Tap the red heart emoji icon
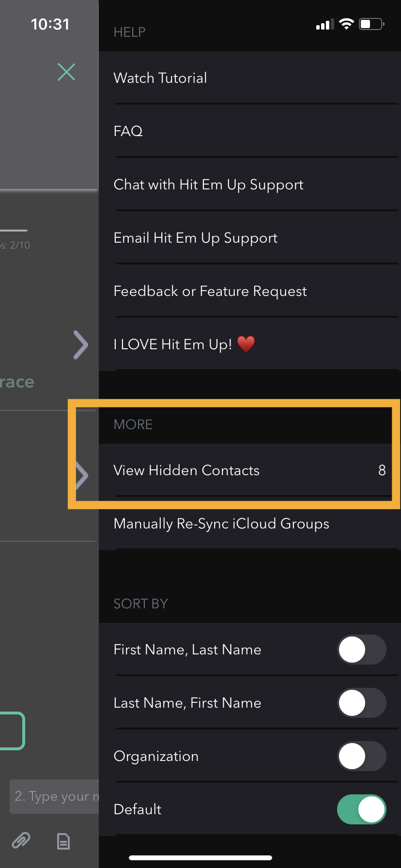The width and height of the screenshot is (401, 868). coord(246,344)
